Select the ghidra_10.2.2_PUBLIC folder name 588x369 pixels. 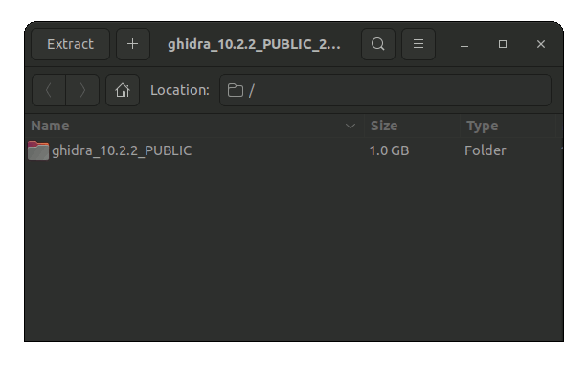point(122,150)
